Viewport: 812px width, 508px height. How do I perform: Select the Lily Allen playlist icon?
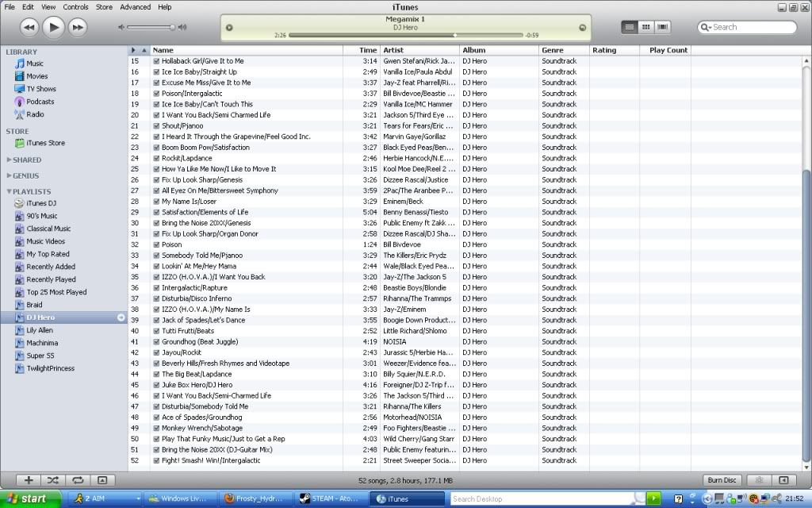pyautogui.click(x=20, y=330)
